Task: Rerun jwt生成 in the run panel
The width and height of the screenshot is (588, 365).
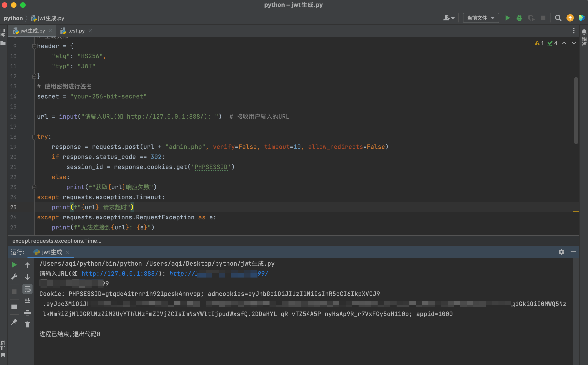Action: (x=14, y=265)
